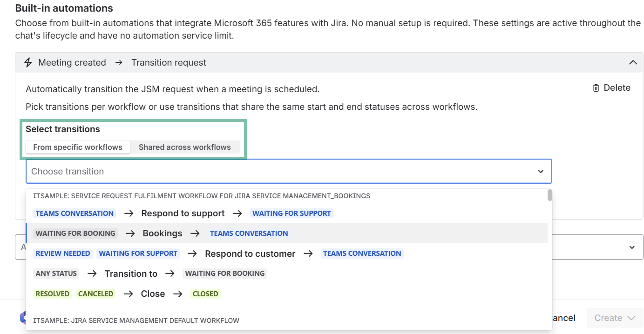Select the Close transition option
644x334 pixels.
coord(153,294)
